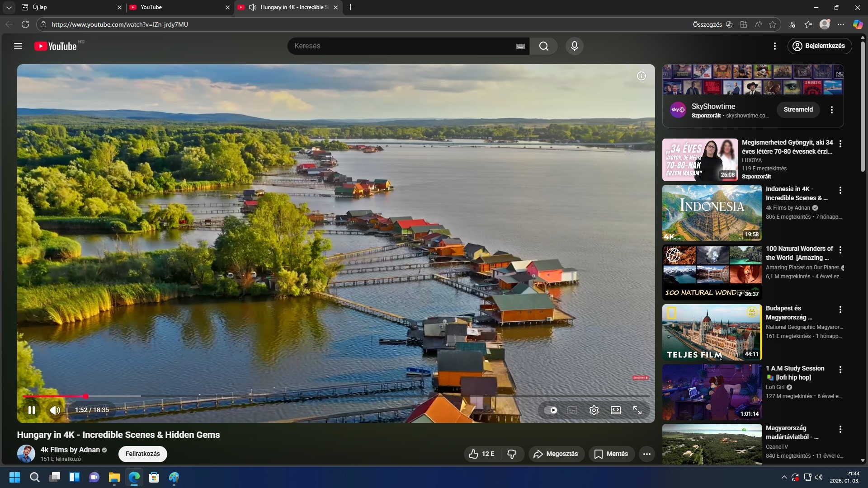Seek on the video progress bar
Image resolution: width=868 pixels, height=488 pixels.
pos(316,396)
